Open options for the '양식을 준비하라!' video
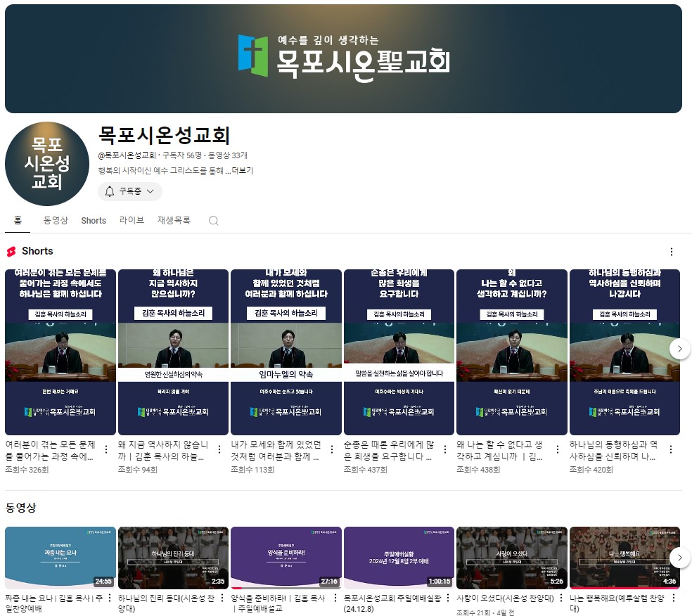692x616 pixels. tap(335, 598)
